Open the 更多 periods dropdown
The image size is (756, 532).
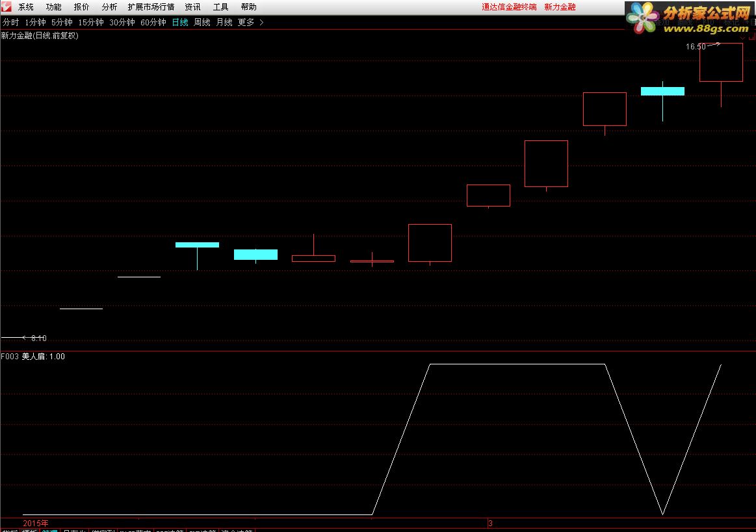(x=246, y=22)
